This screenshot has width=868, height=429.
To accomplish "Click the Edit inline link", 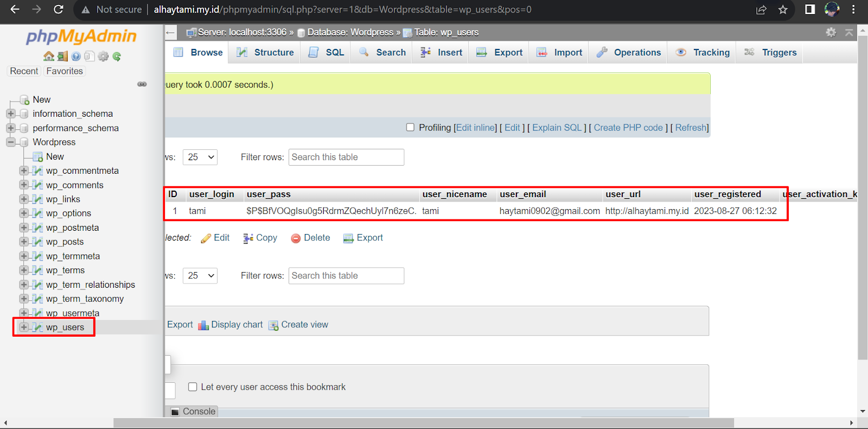I will click(476, 128).
